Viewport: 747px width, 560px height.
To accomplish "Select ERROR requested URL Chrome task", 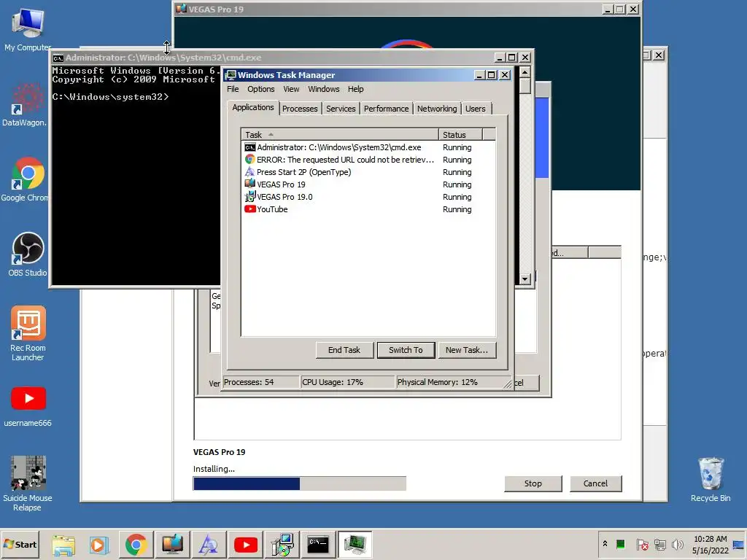I will coord(368,160).
